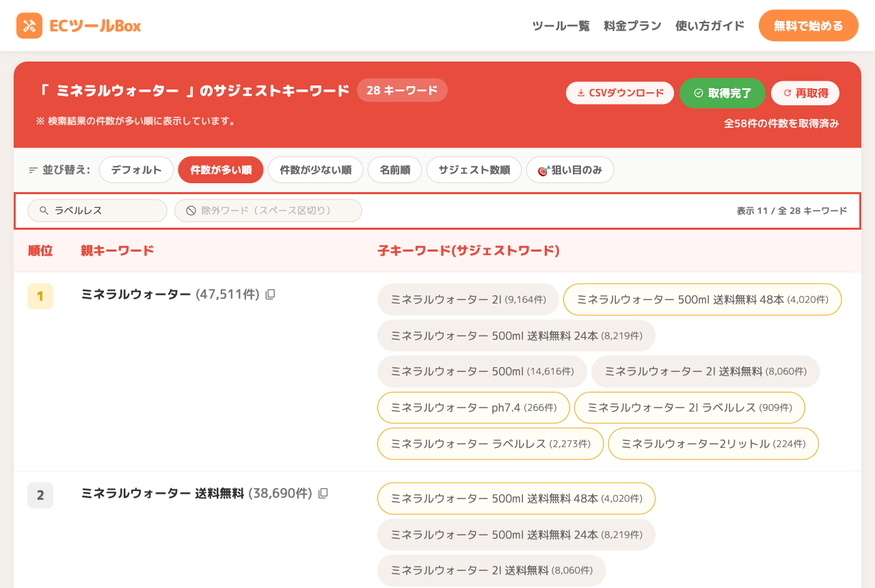Click 500ml 送料無料 24本 chip in rank 1 row
The image size is (875, 588).
coord(516,336)
